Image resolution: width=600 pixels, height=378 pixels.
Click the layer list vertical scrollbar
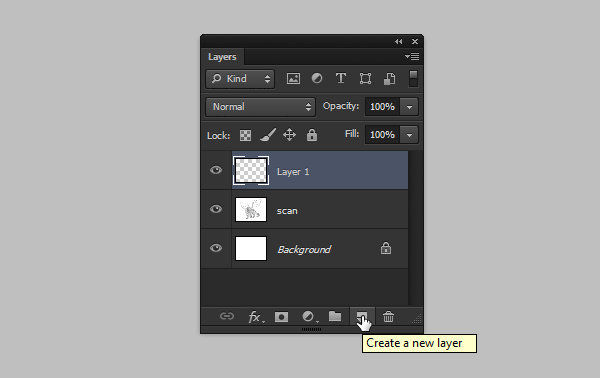click(x=415, y=228)
